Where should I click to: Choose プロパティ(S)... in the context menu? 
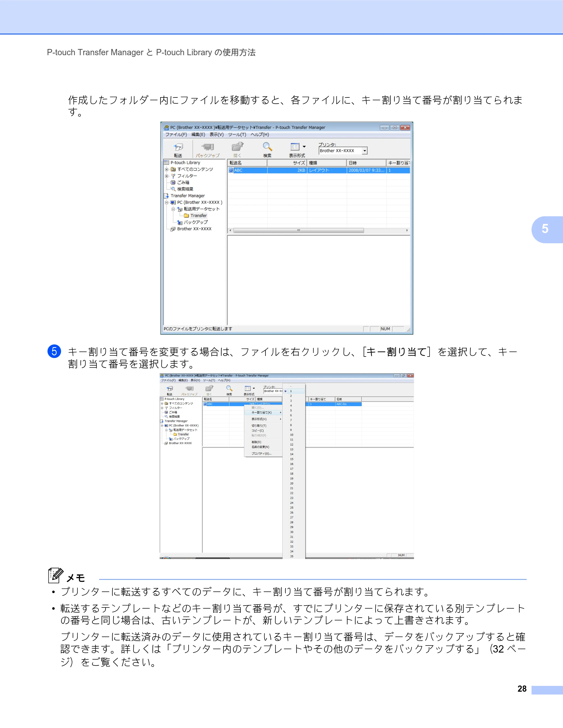click(x=263, y=454)
